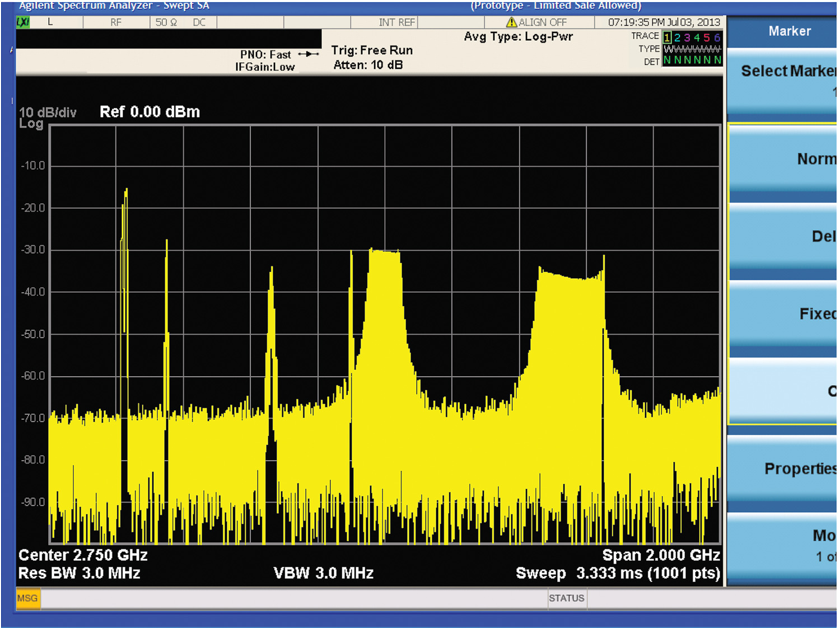This screenshot has width=840, height=628.
Task: Click the Center 2.750 GHz readout
Action: 83,555
